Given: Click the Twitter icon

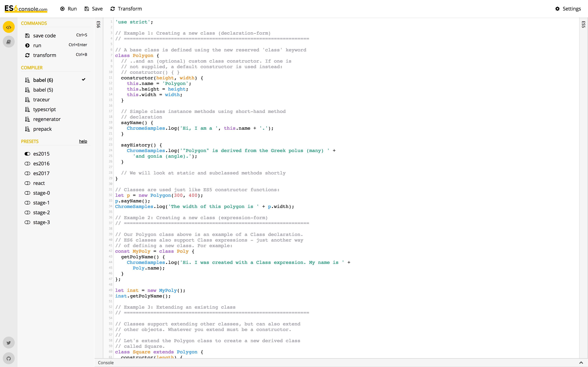Looking at the screenshot, I should click(x=9, y=343).
